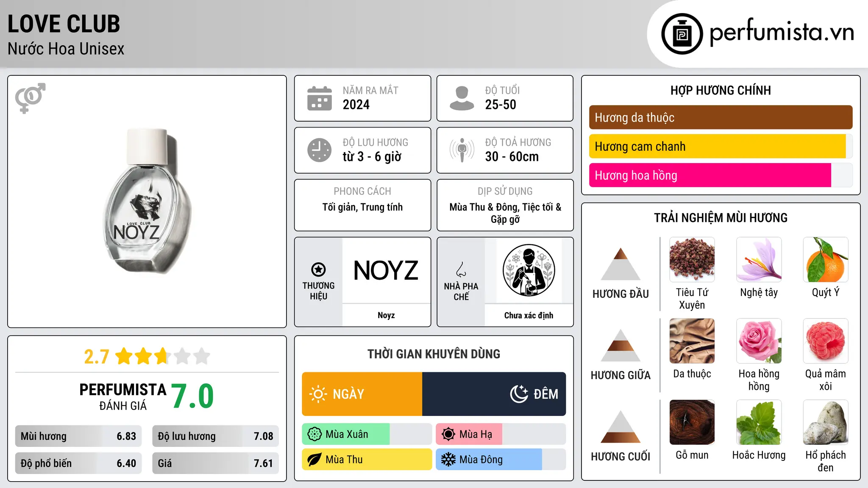Click the snowflake icon for Mùa Đông
The image size is (868, 488).
tap(448, 460)
